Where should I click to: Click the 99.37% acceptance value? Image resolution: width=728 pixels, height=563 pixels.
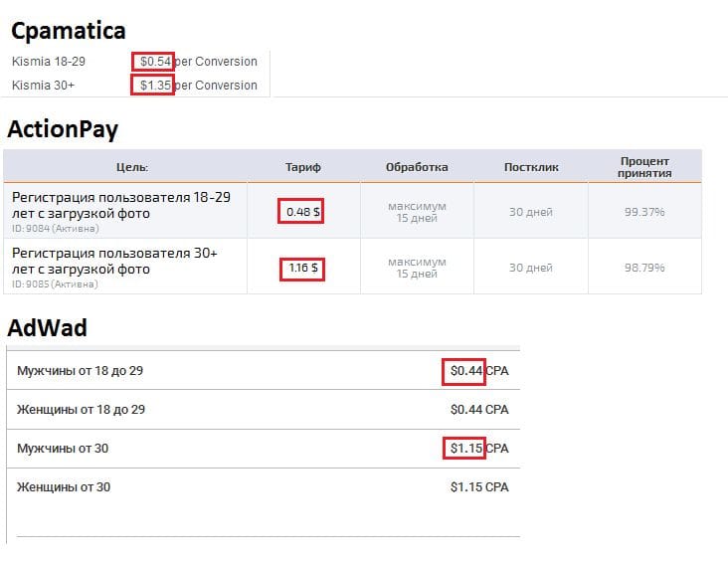644,212
